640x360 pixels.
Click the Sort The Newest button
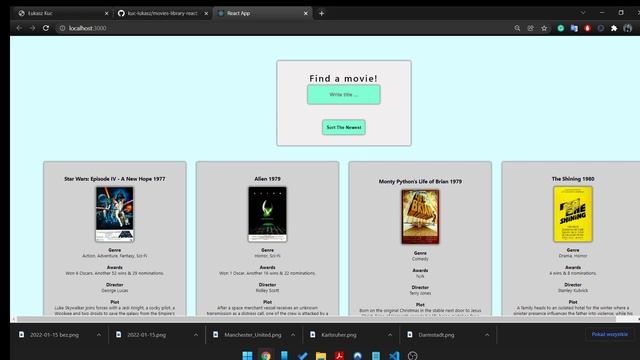tap(344, 127)
